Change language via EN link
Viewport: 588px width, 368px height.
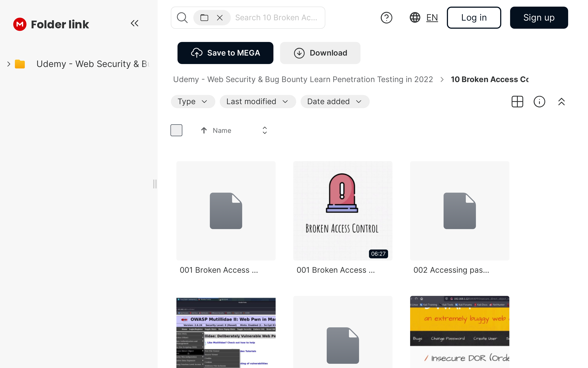pyautogui.click(x=432, y=18)
